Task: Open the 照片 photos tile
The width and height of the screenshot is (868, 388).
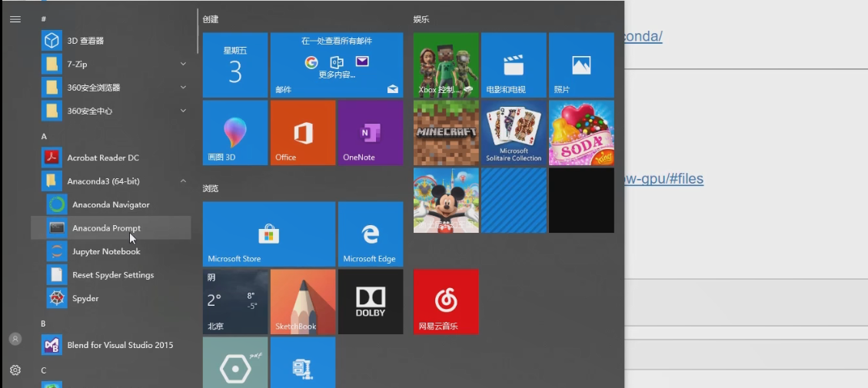Action: 581,65
